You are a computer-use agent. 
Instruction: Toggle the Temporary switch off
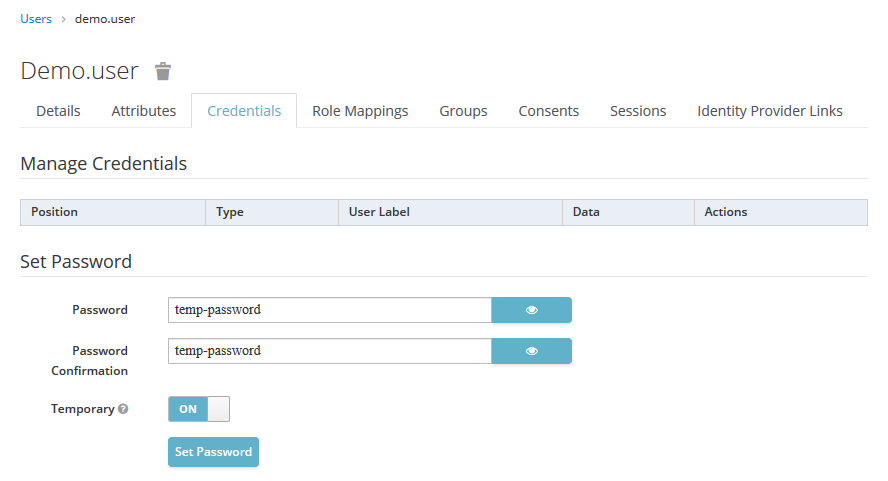[x=199, y=409]
